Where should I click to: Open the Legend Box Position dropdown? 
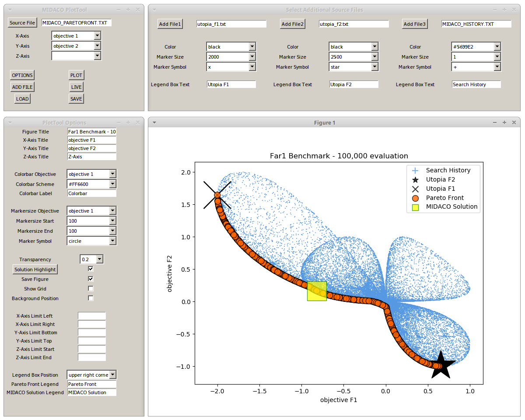(x=113, y=374)
